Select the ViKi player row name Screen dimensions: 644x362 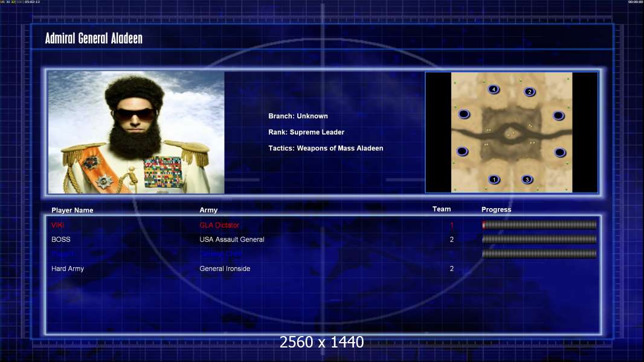click(x=58, y=225)
